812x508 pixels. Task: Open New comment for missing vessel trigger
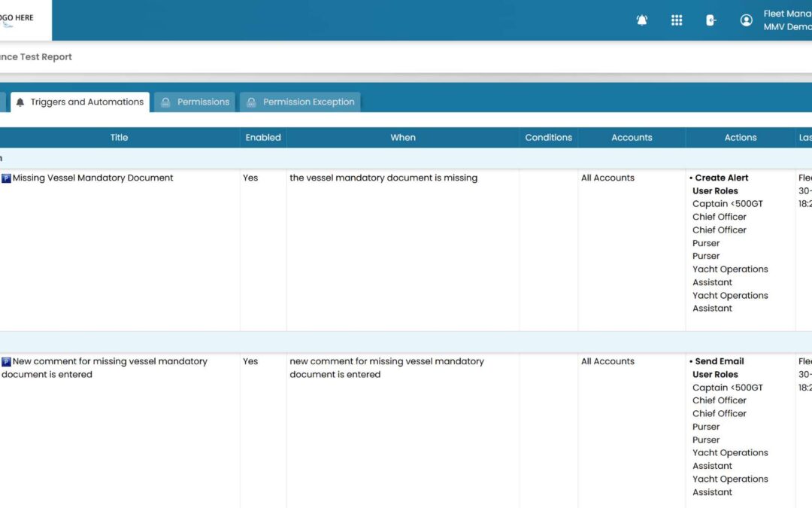tap(104, 368)
